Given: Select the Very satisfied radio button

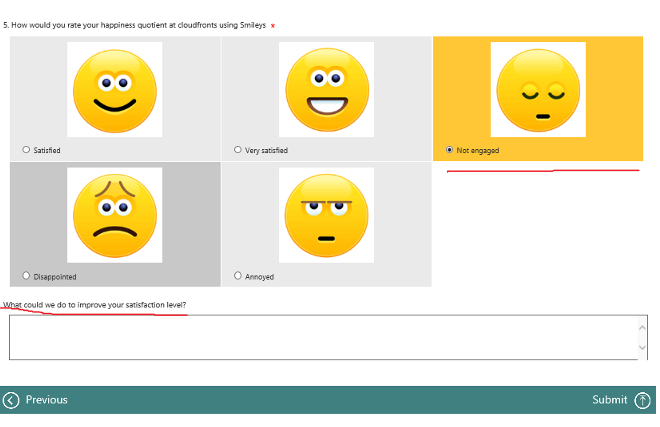Looking at the screenshot, I should coord(238,150).
